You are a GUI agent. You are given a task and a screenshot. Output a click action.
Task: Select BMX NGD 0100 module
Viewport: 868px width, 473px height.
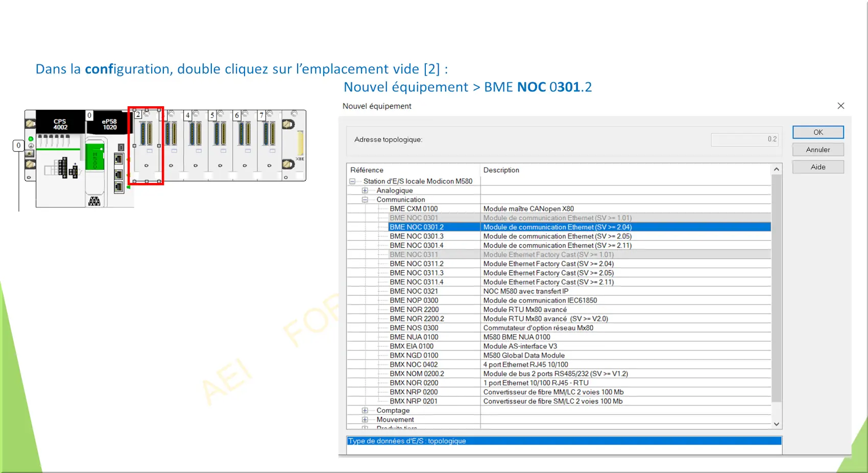point(414,356)
